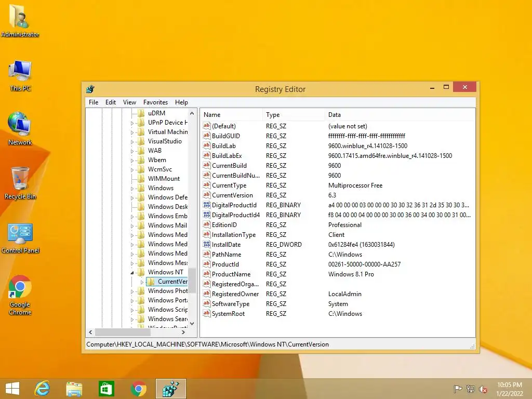
Task: Expand the Windows Mail key
Action: coord(132,225)
